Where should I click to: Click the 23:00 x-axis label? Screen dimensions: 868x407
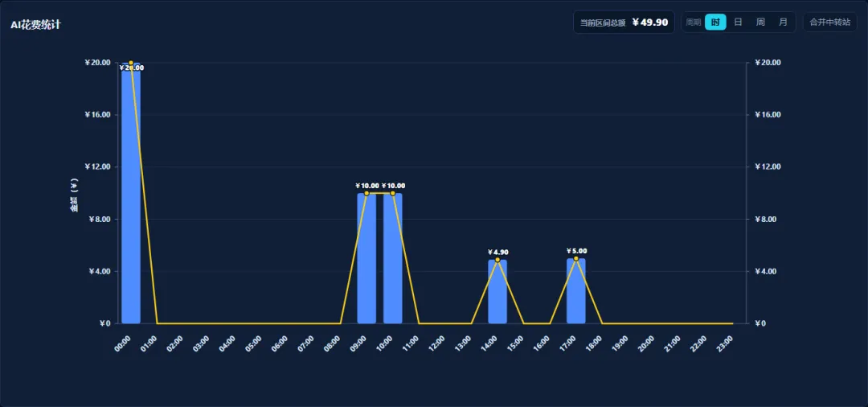pos(725,343)
